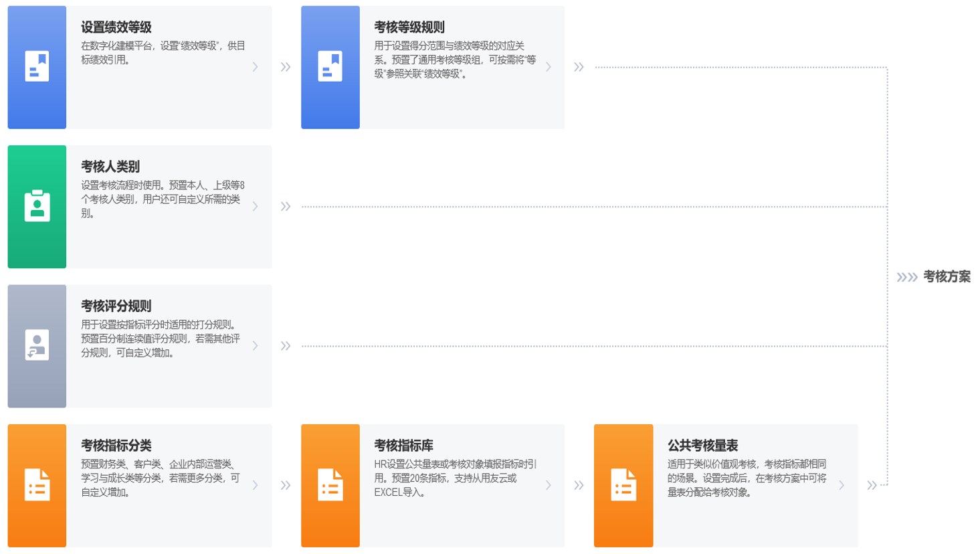Open chevron arrow on 考核指标分类 card

pos(255,485)
